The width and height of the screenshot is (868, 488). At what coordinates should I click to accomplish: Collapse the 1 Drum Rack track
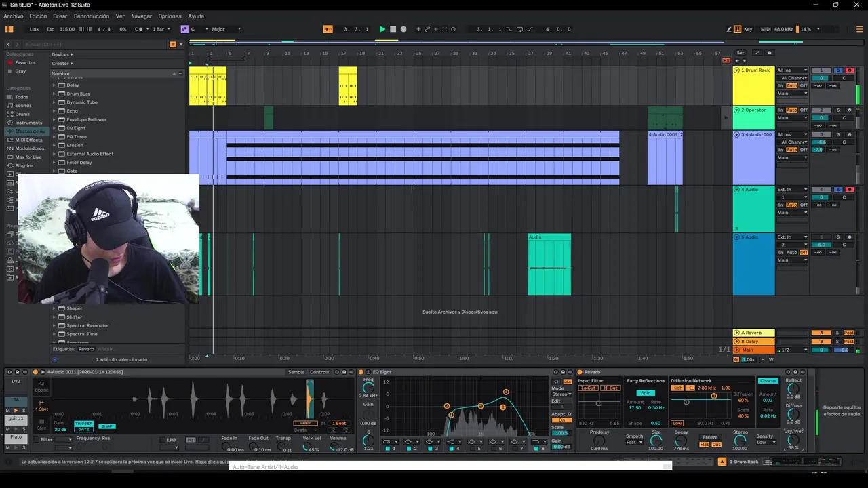[736, 70]
